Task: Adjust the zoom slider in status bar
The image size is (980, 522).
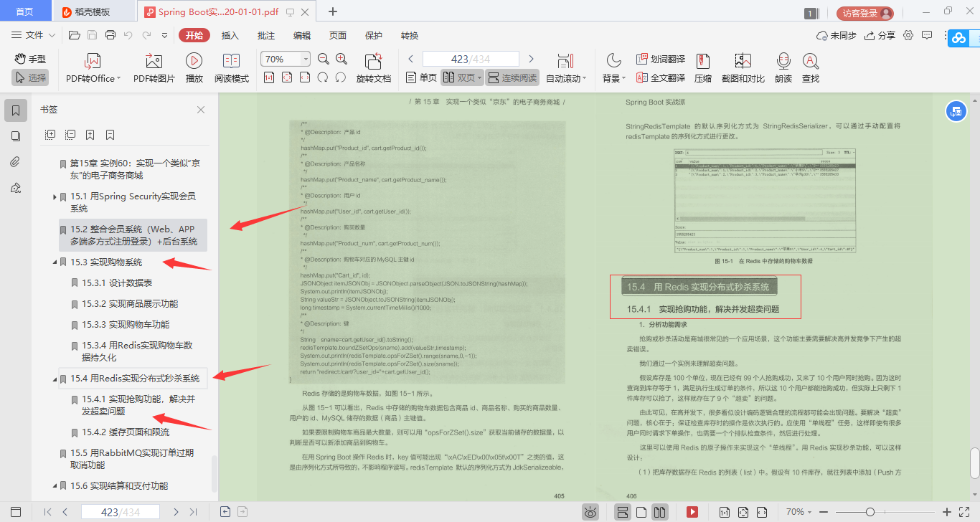Action: [870, 512]
